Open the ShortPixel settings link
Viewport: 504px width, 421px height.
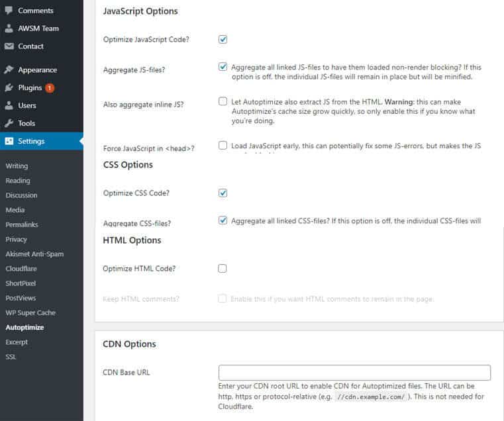tap(21, 283)
